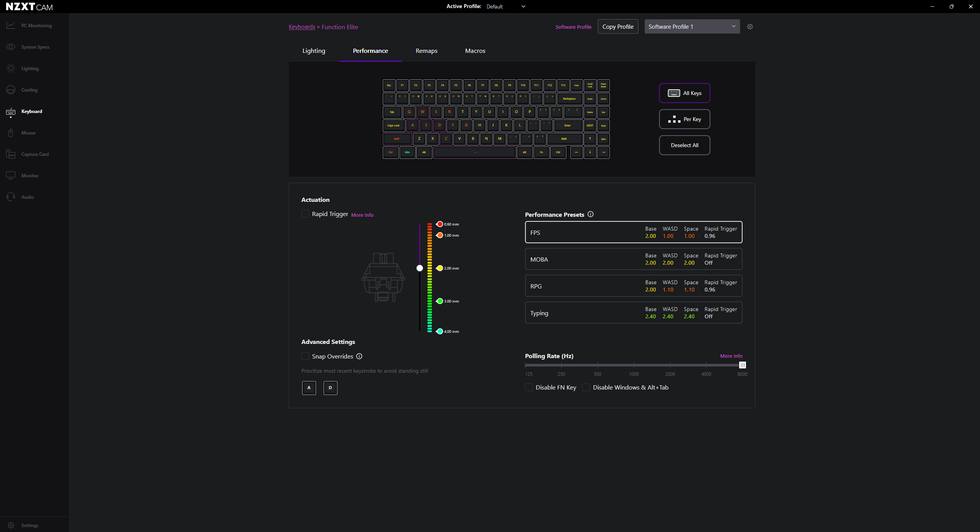The height and width of the screenshot is (532, 980).
Task: Click the Performance Presets info icon
Action: click(590, 214)
